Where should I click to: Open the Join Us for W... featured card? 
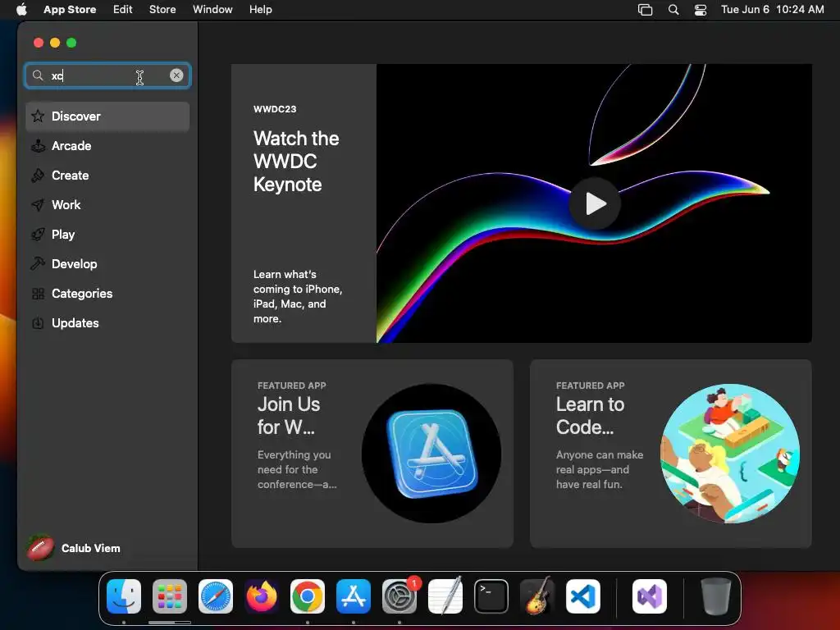click(x=372, y=453)
